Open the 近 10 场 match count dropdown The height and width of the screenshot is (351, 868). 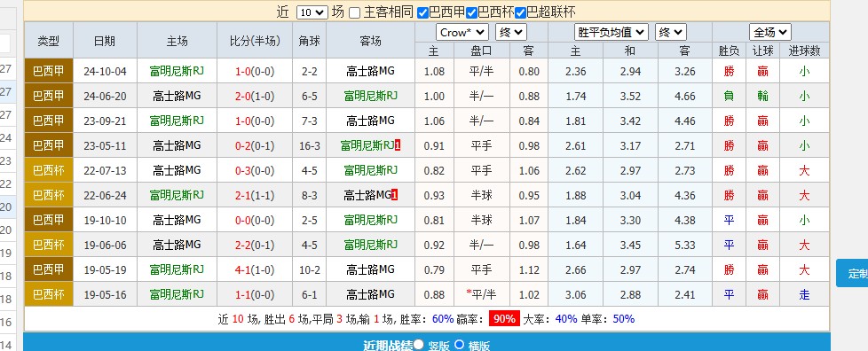(x=312, y=12)
